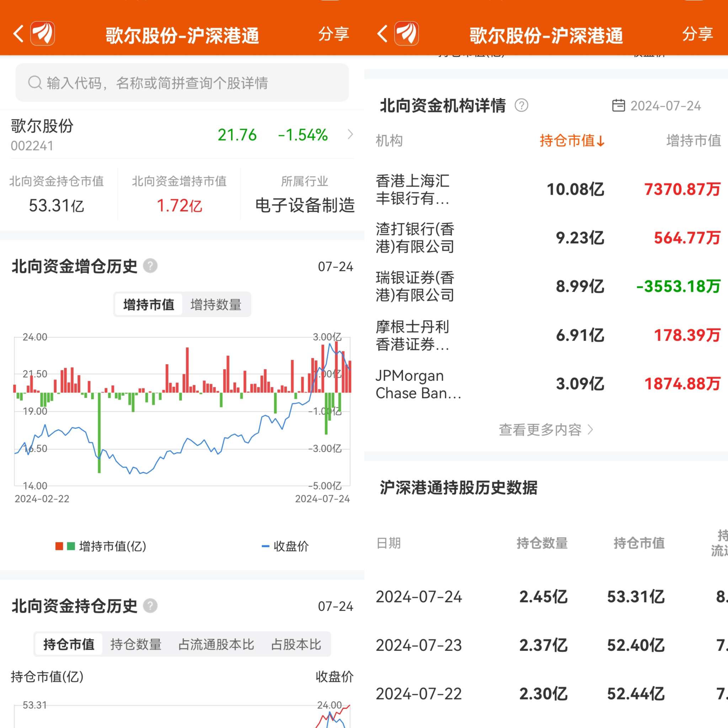The image size is (728, 728).
Task: Tap the 10.08亿 holding value
Action: point(576,189)
